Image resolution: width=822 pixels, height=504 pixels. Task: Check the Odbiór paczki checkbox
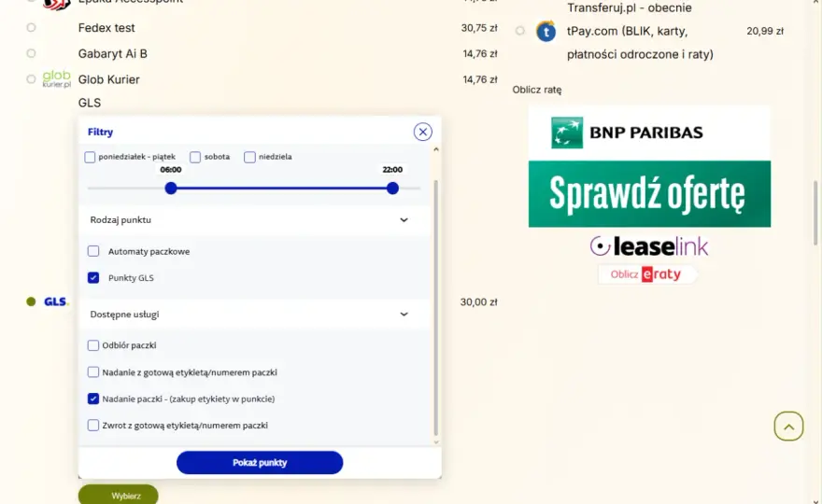point(92,345)
